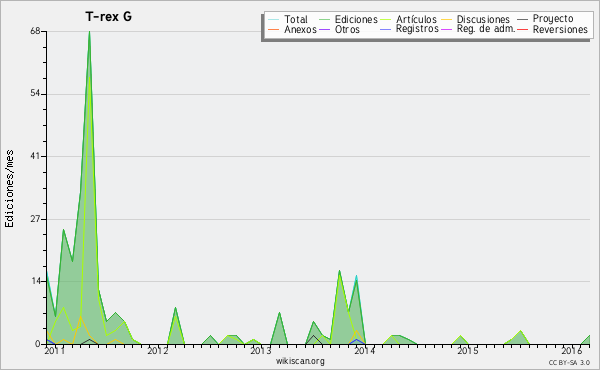Click the small peak in early 2012
This screenshot has height=370, width=600.
pos(175,308)
